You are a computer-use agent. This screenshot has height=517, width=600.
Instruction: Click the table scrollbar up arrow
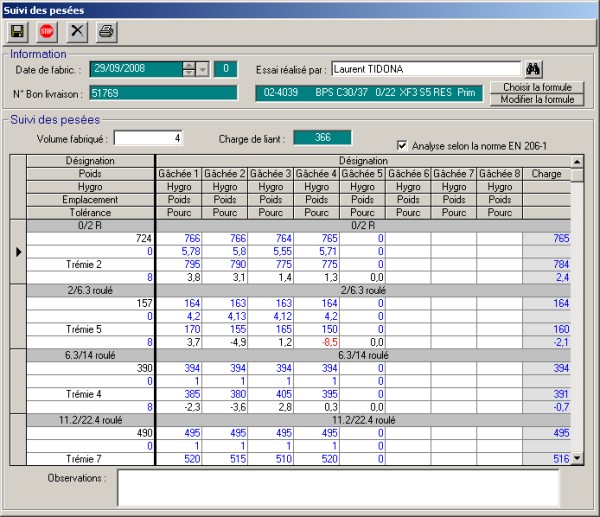coord(576,160)
